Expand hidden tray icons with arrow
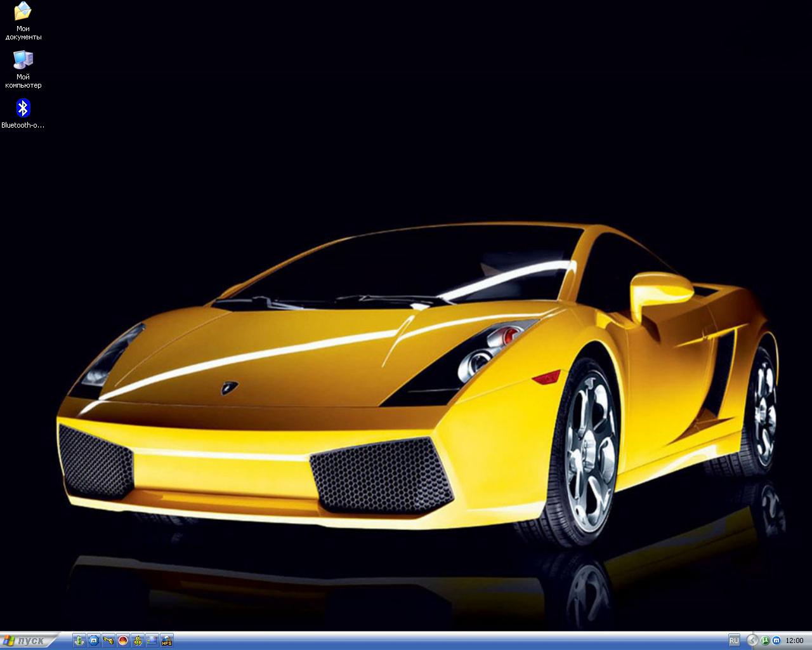The height and width of the screenshot is (650, 812). pyautogui.click(x=752, y=640)
